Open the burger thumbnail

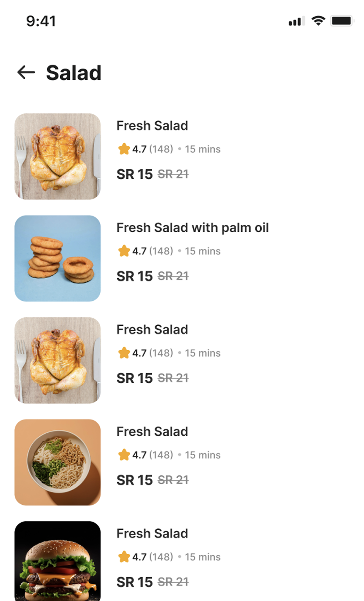click(58, 561)
